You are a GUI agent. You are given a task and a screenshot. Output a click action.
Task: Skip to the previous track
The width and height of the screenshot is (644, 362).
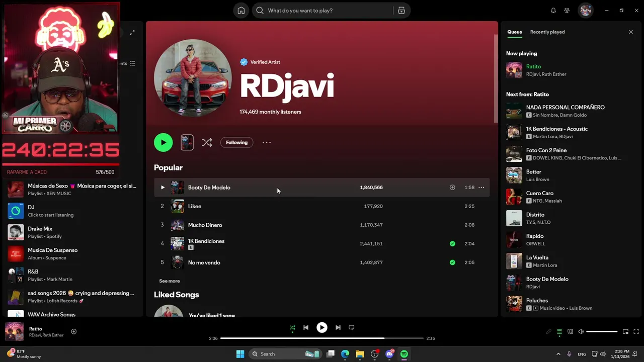point(306,327)
